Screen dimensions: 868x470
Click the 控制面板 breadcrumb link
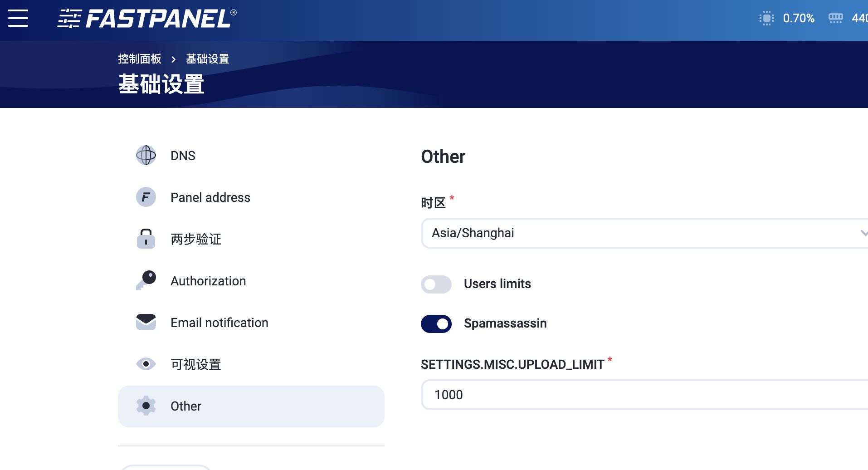tap(140, 59)
